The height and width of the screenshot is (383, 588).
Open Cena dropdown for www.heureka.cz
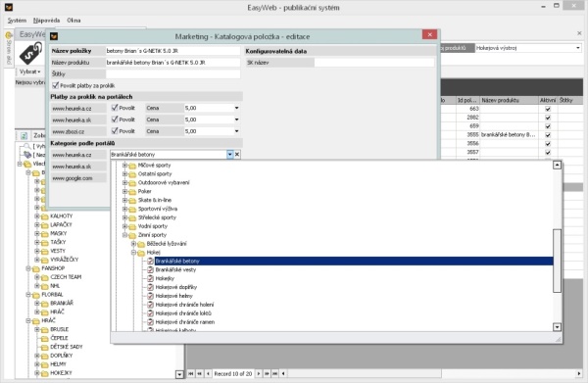tap(236, 108)
